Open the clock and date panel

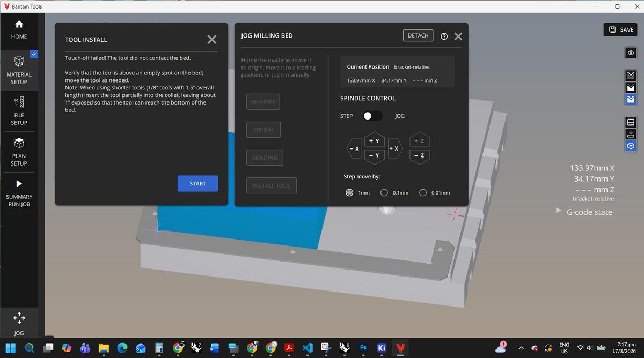(x=625, y=348)
